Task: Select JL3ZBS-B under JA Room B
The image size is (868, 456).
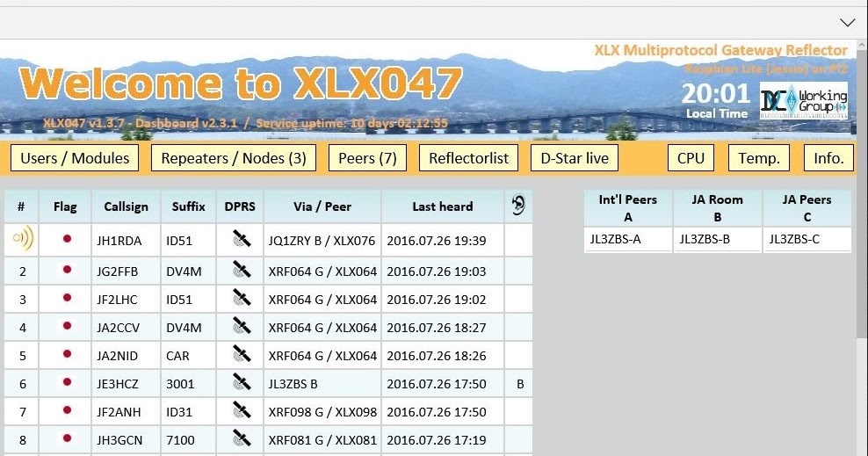Action: (x=705, y=239)
